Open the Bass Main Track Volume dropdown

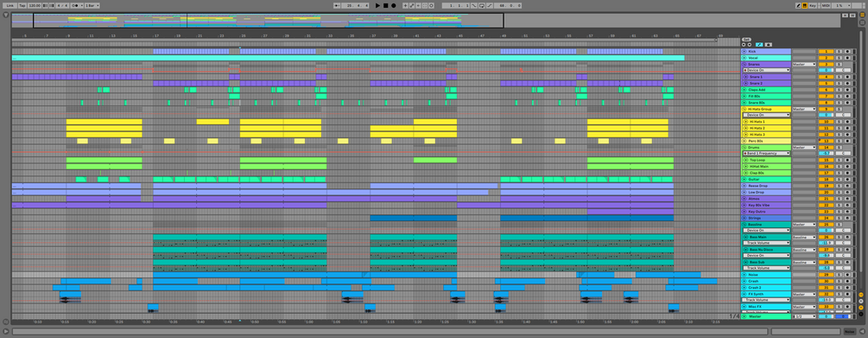(x=766, y=243)
